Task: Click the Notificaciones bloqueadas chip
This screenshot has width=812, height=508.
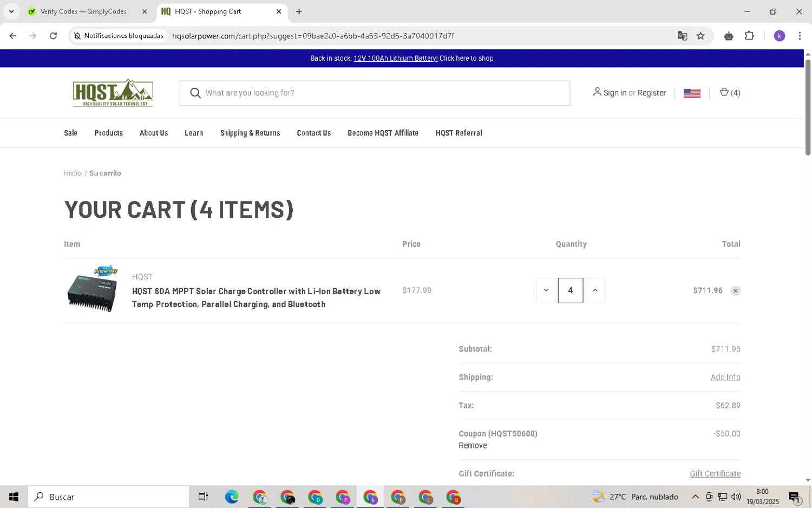Action: click(x=119, y=36)
